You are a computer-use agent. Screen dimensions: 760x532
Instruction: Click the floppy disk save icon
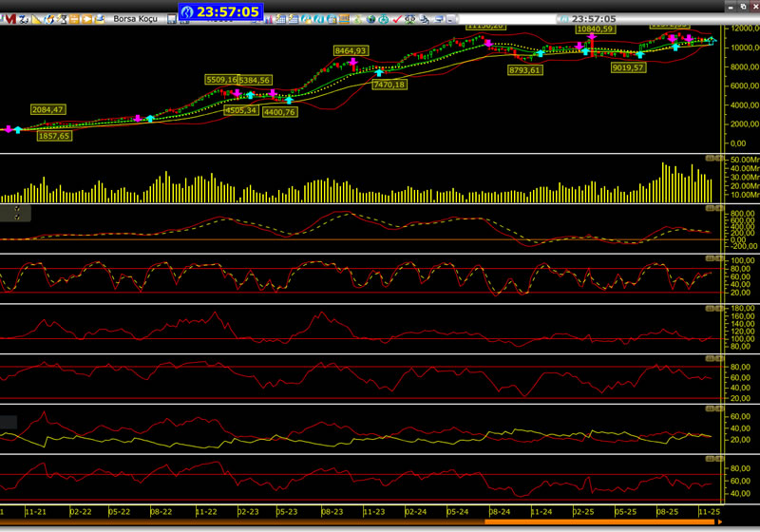171,19
